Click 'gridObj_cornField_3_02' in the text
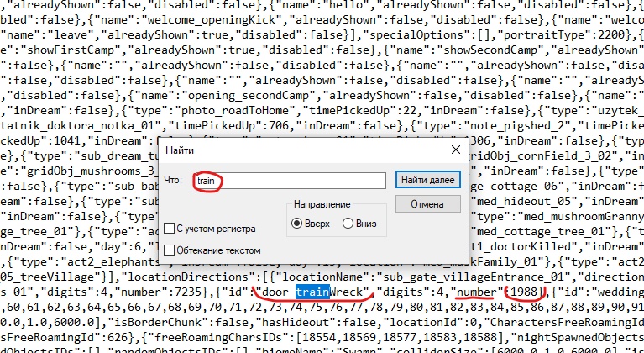The image size is (644, 353). 542,156
